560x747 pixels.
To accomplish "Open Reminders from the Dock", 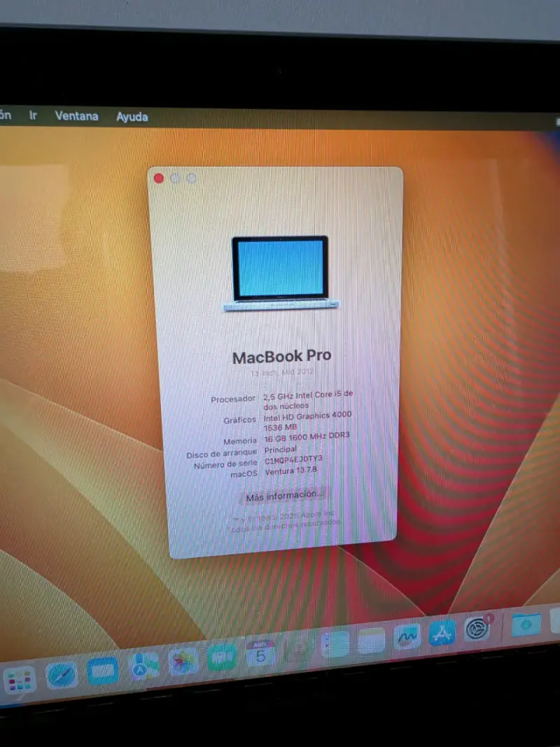I will (x=335, y=645).
